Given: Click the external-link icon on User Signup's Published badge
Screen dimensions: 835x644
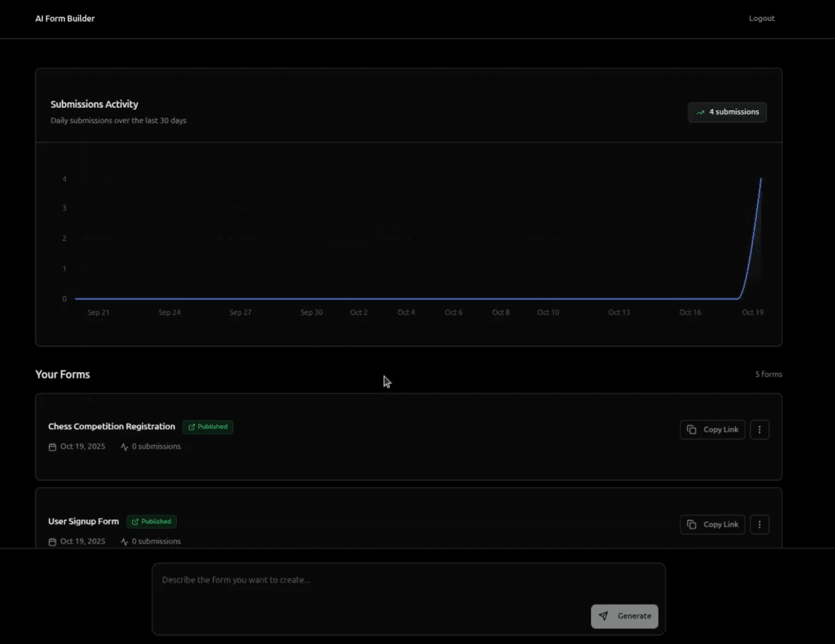Looking at the screenshot, I should click(x=134, y=521).
